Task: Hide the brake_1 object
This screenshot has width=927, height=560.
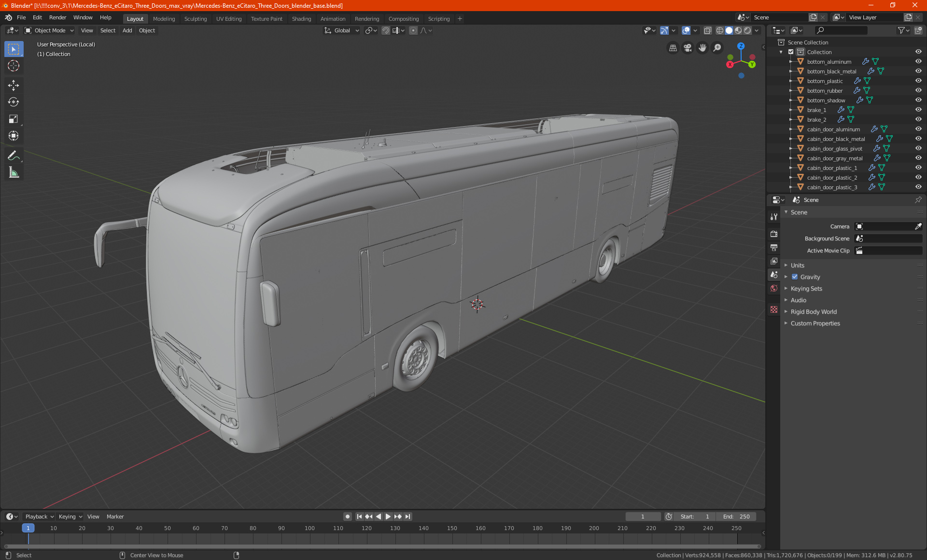Action: tap(918, 110)
